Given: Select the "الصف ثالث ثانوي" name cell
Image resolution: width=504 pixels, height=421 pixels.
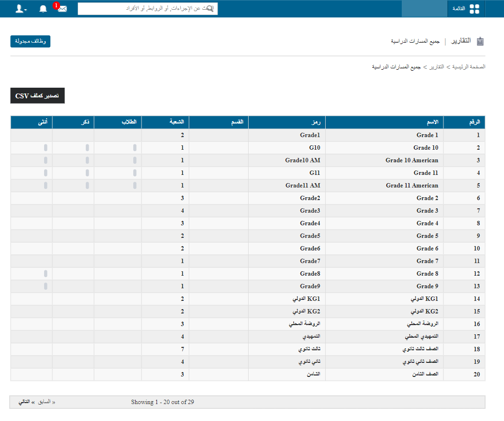Looking at the screenshot, I should point(384,349).
